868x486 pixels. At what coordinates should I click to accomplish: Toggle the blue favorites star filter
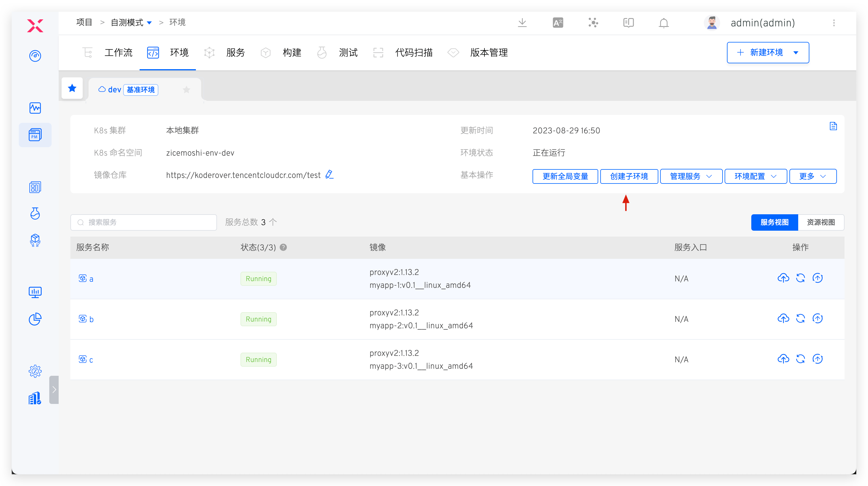tap(72, 88)
